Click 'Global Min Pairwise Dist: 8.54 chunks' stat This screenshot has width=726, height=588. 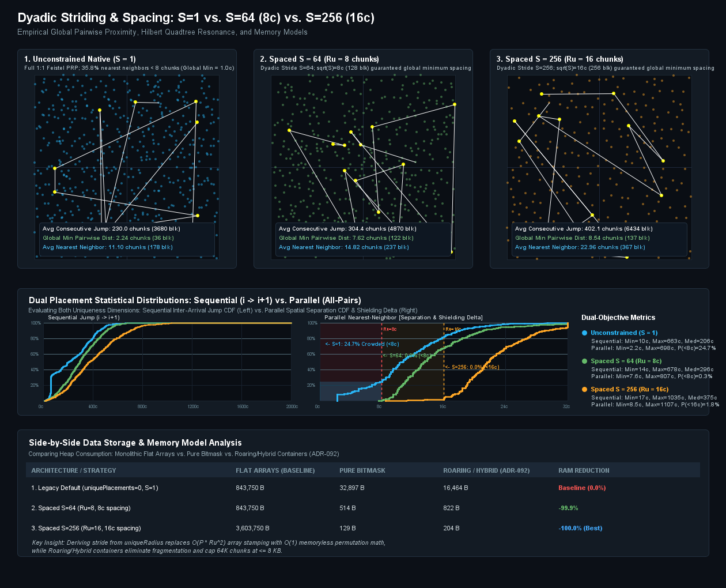click(583, 238)
